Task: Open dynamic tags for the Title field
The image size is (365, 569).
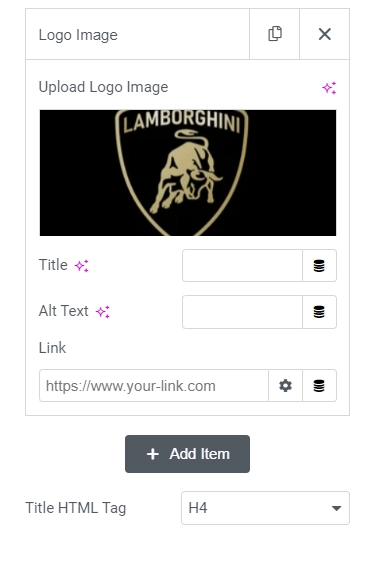Action: pyautogui.click(x=319, y=265)
